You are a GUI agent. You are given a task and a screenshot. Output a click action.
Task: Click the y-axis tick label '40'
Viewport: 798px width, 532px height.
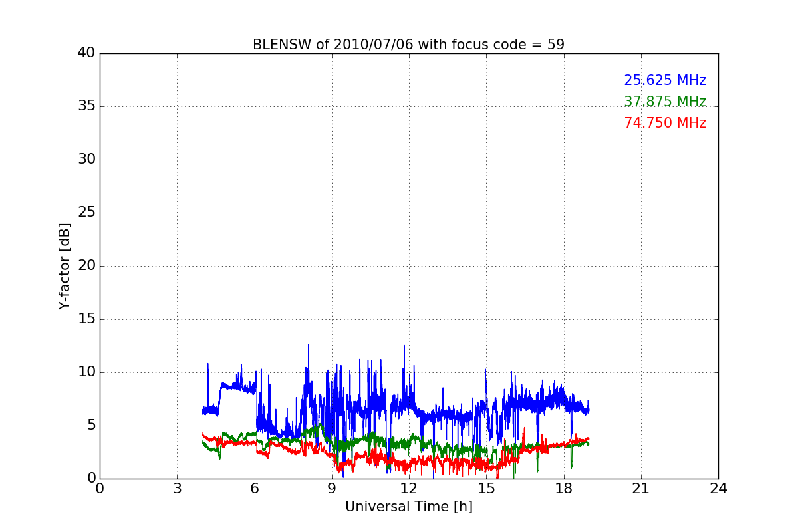pos(86,53)
